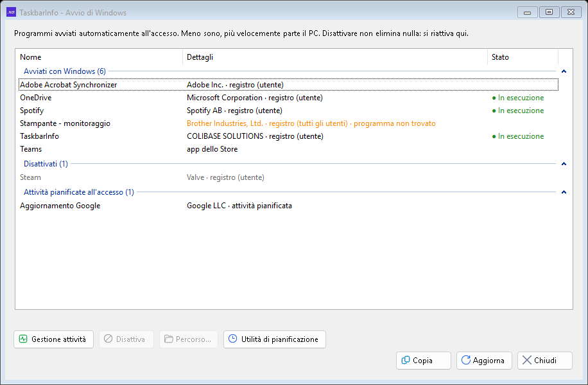Refresh the list with Aggiorna
The height and width of the screenshot is (385, 588).
[x=484, y=360]
